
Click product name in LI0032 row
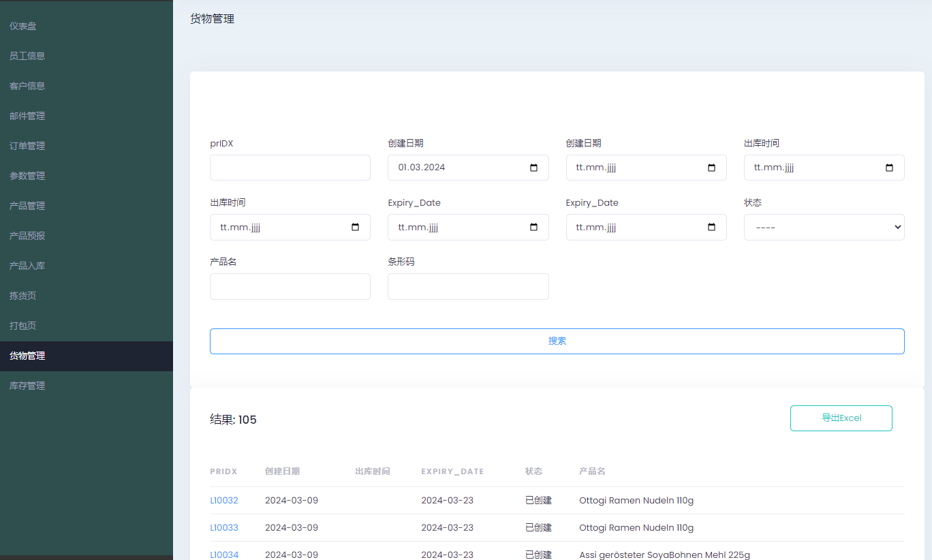point(636,501)
